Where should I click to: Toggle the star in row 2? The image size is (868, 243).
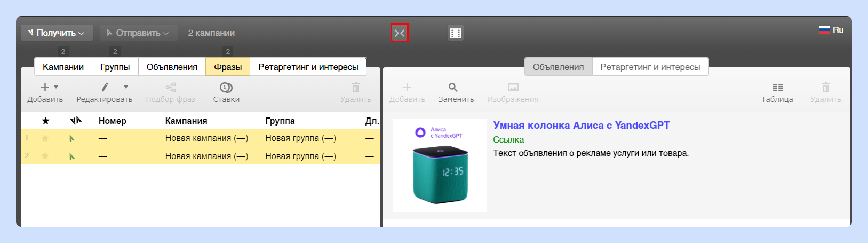click(45, 156)
